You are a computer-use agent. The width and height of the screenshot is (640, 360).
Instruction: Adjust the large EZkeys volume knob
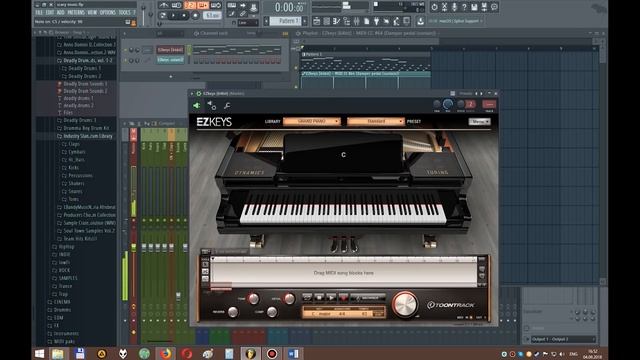[404, 304]
